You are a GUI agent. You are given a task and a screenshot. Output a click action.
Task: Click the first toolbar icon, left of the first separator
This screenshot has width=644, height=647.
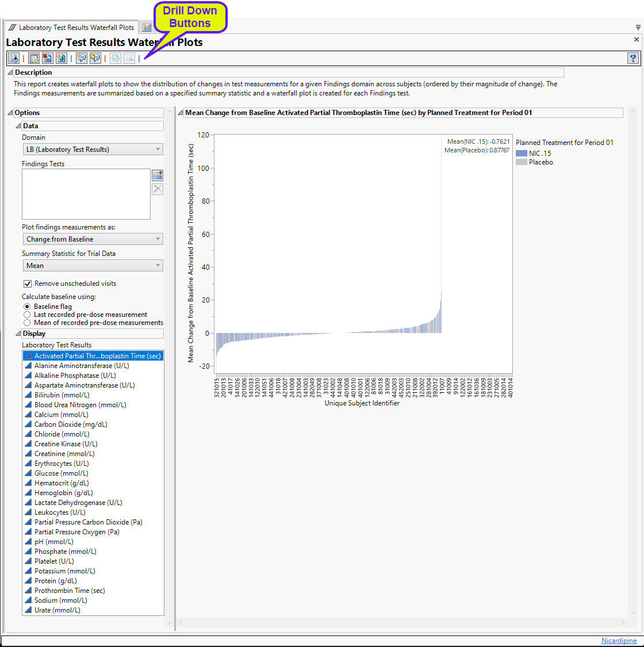14,58
